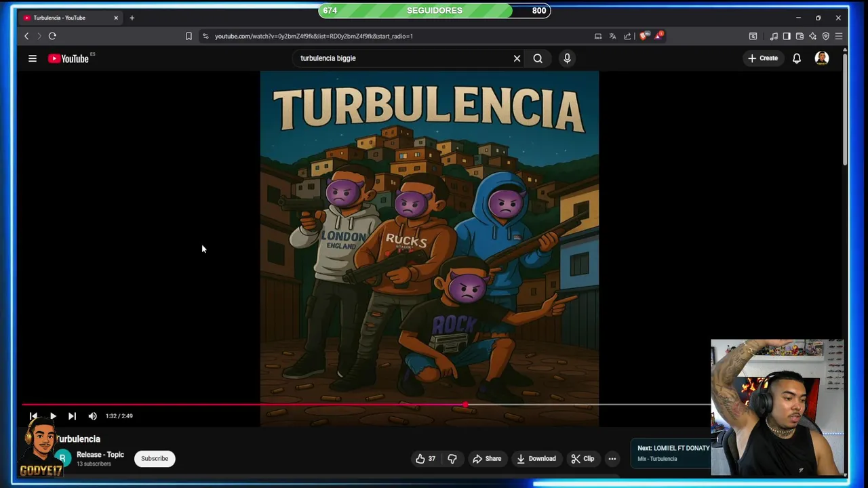Open more actions three-dot menu
868x488 pixels.
(612, 459)
